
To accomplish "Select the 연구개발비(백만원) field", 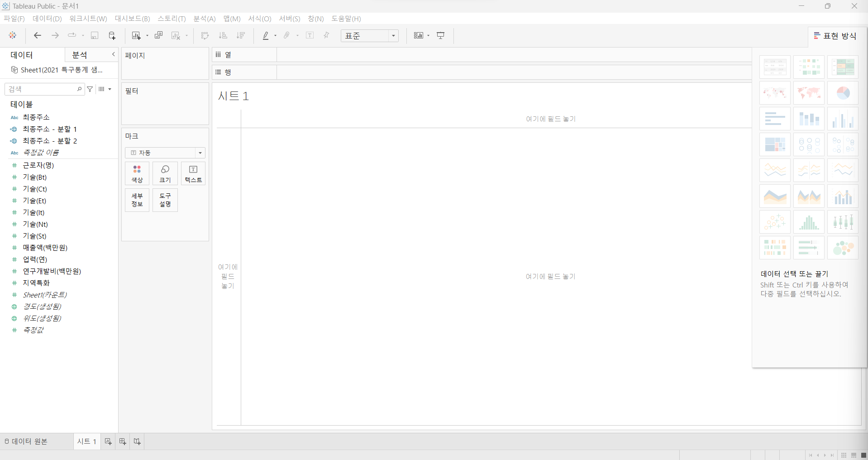I will pyautogui.click(x=52, y=271).
